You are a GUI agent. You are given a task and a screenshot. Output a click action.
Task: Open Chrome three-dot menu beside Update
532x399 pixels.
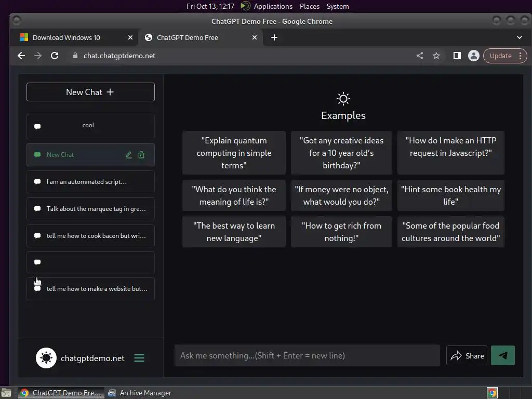[520, 56]
